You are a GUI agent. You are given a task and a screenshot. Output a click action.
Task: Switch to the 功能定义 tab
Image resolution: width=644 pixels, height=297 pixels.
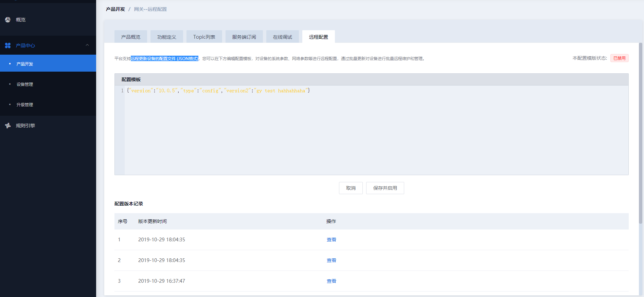pos(167,37)
